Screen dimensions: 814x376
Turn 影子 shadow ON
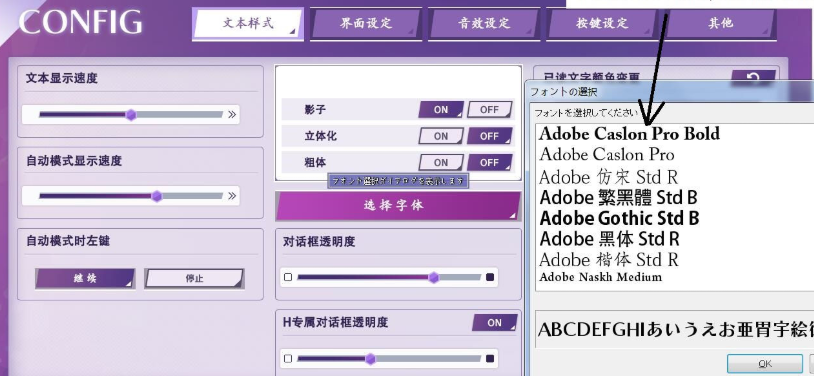tap(441, 110)
